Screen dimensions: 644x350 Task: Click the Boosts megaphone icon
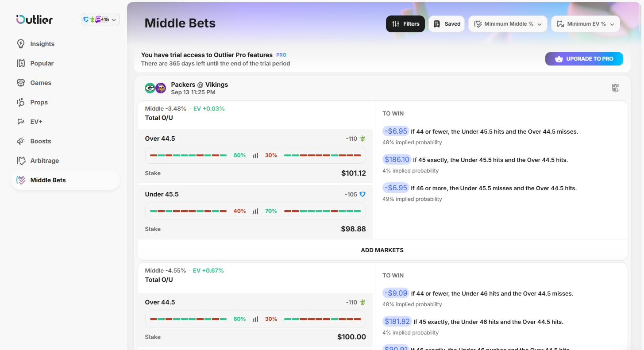(20, 141)
